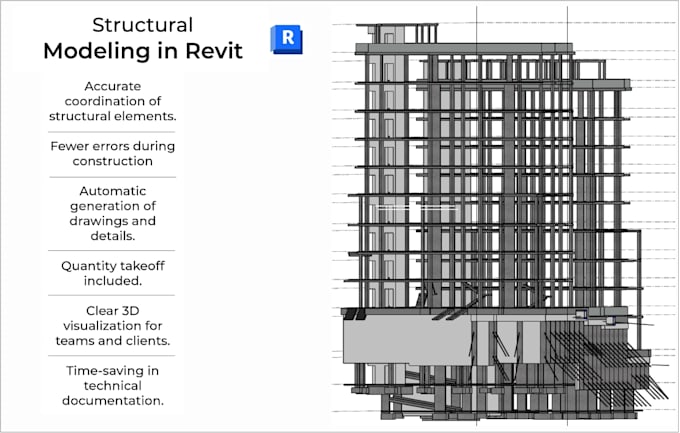
Task: Click 'Time-saving in technical documentation.' text
Action: coord(113,386)
